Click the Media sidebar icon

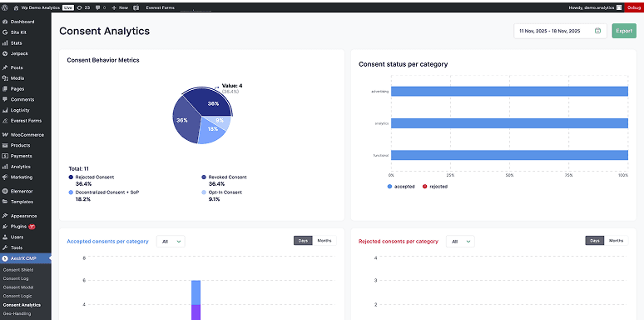[x=5, y=78]
